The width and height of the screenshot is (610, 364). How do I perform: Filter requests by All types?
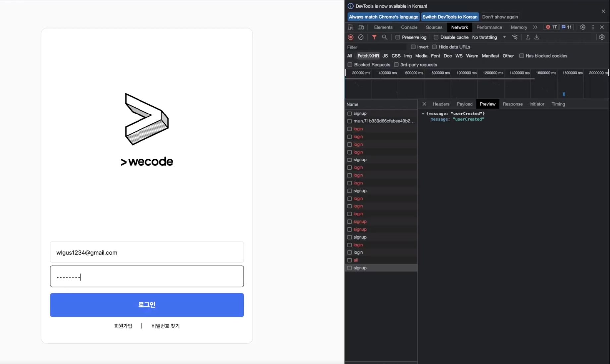pyautogui.click(x=350, y=56)
